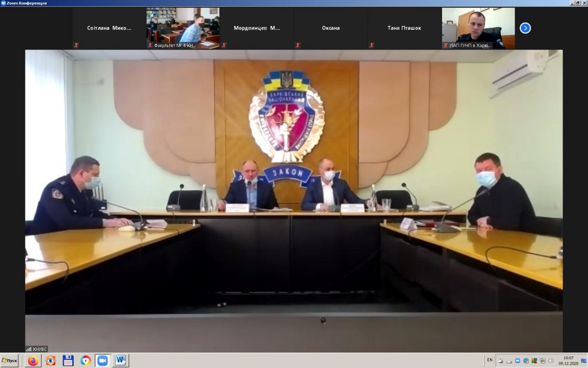Switch to Word document in taskbar
588x368 pixels.
121,361
